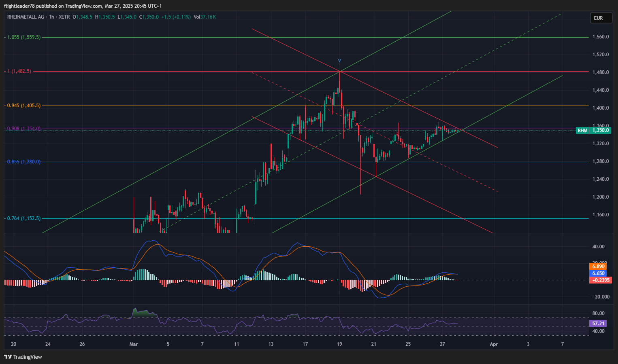Viewport: 618px width, 364px height.
Task: Click 1,400.0 on the price axis
Action: [x=601, y=108]
